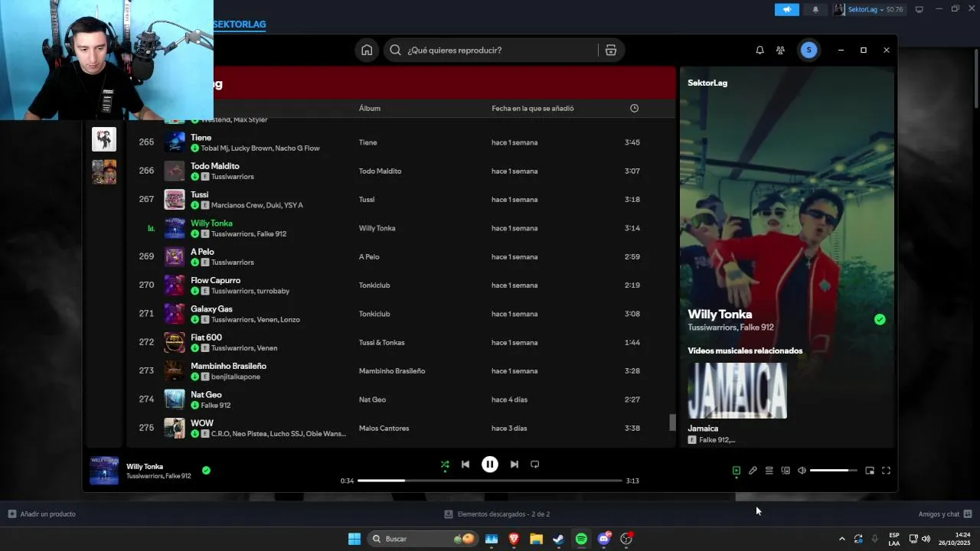Open Tonkiclub album link on Flow Capurro row
The width and height of the screenshot is (980, 551).
(374, 285)
